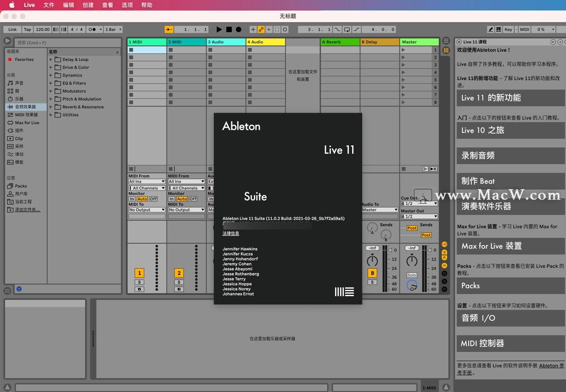Open the 创建 menu
The height and width of the screenshot is (392, 566).
(x=88, y=5)
